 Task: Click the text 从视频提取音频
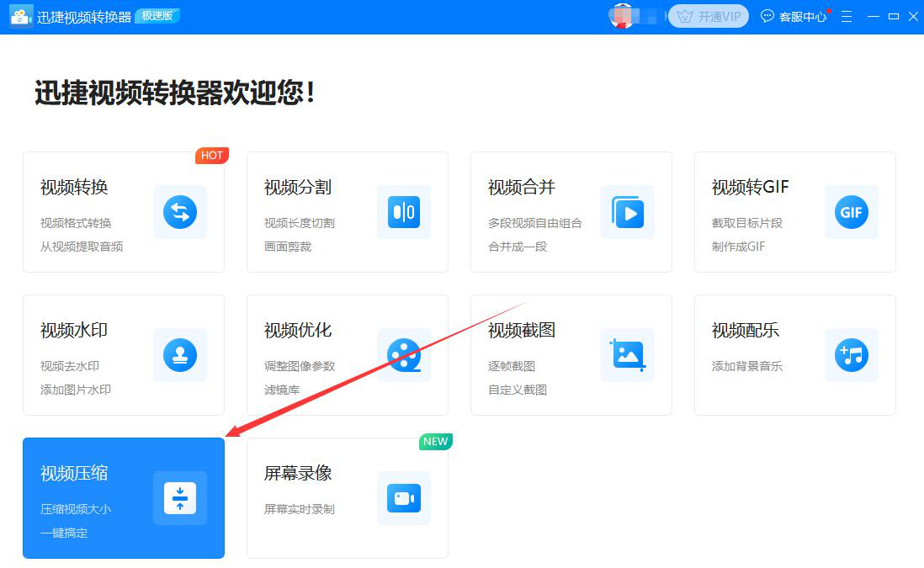tap(82, 247)
